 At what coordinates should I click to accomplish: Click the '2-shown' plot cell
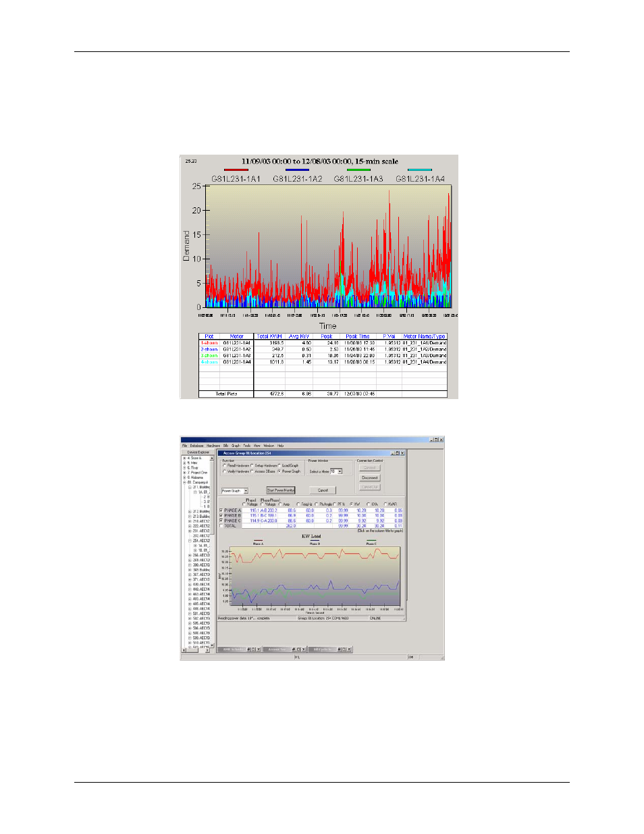(x=209, y=349)
